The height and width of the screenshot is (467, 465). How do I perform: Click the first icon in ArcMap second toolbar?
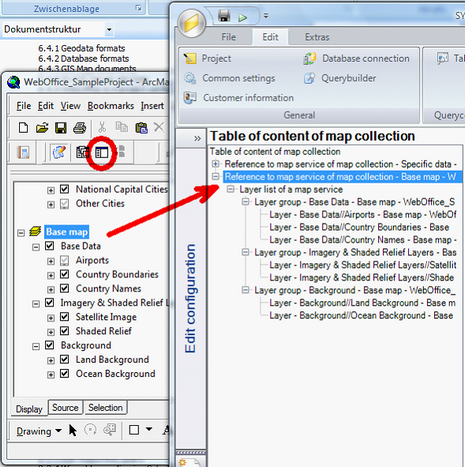23,153
